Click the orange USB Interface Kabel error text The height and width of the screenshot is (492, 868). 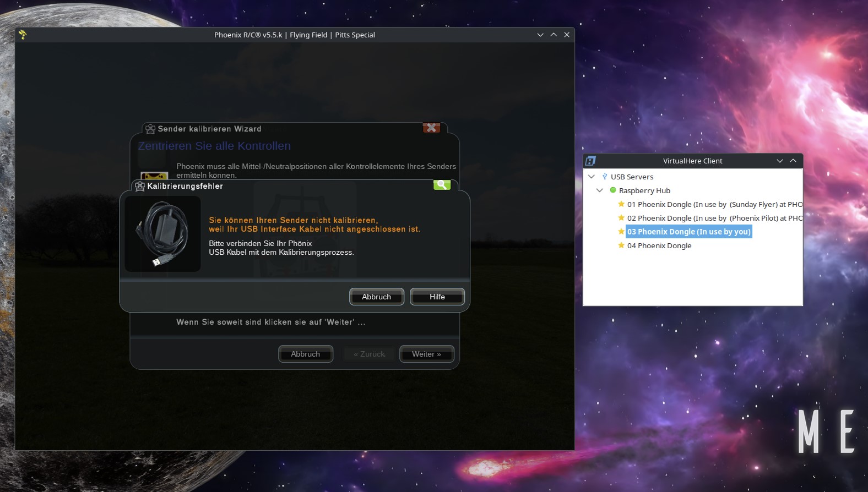[x=314, y=225]
